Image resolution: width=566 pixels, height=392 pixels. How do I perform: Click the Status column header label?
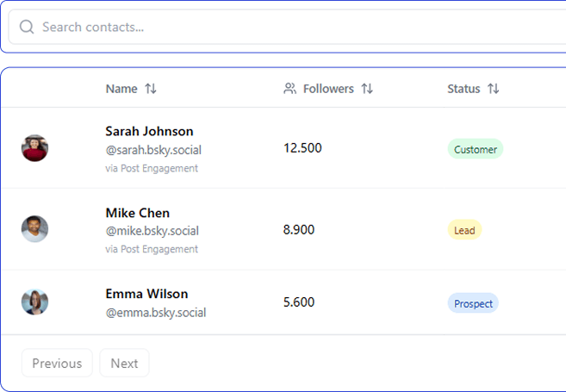point(463,89)
